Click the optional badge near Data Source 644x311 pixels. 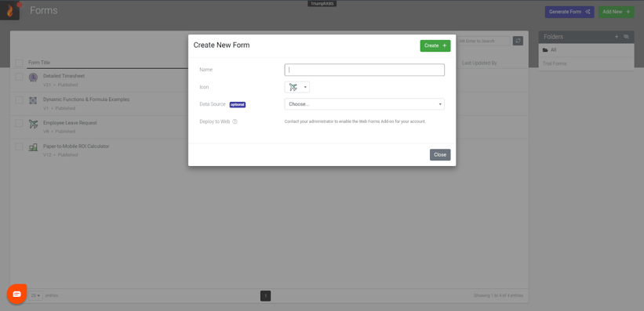pyautogui.click(x=238, y=105)
